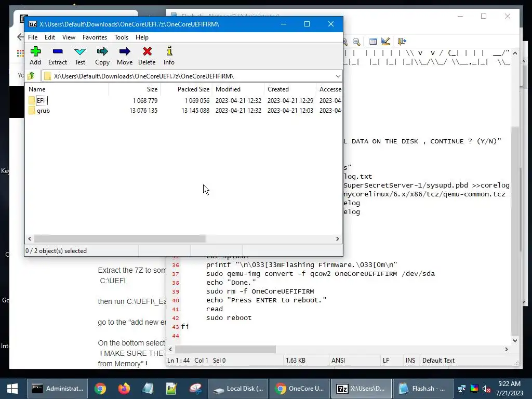Viewport: 532px width, 399px height.
Task: Open the File menu in 7-Zip
Action: coord(33,37)
